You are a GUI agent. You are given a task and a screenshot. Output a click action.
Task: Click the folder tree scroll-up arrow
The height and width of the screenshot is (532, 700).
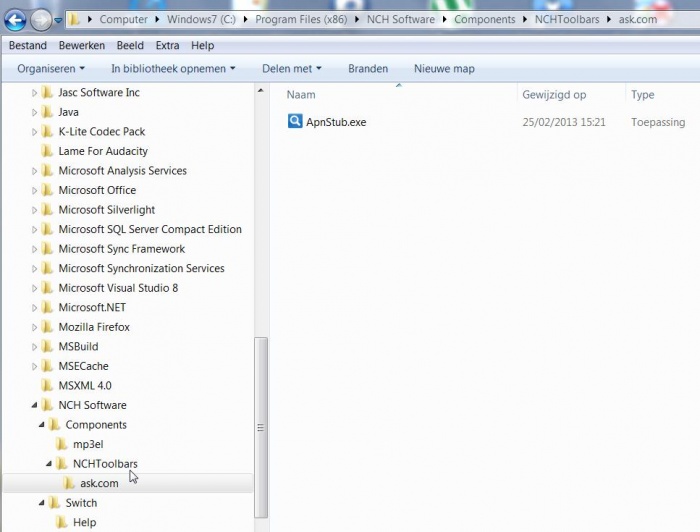click(x=261, y=91)
